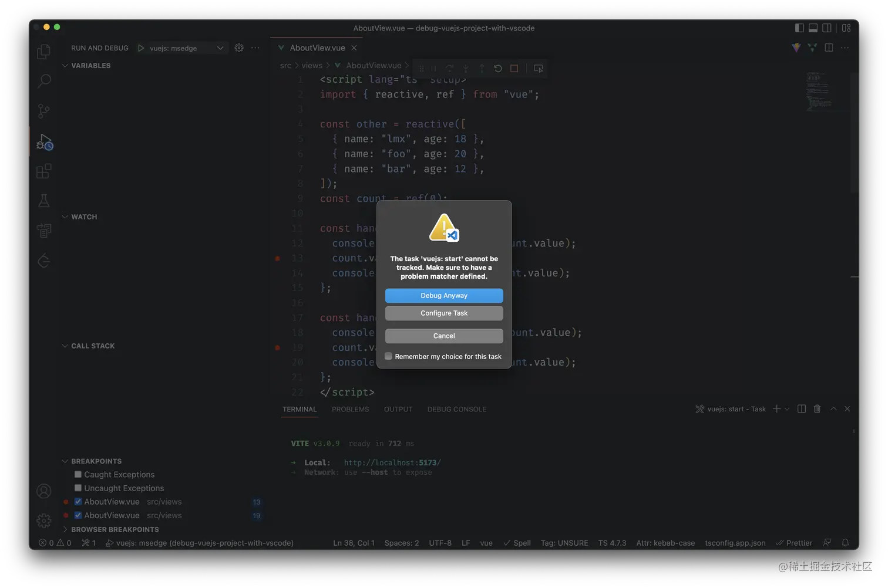Kill the terminal with the trash icon
The image size is (888, 588).
pos(817,408)
